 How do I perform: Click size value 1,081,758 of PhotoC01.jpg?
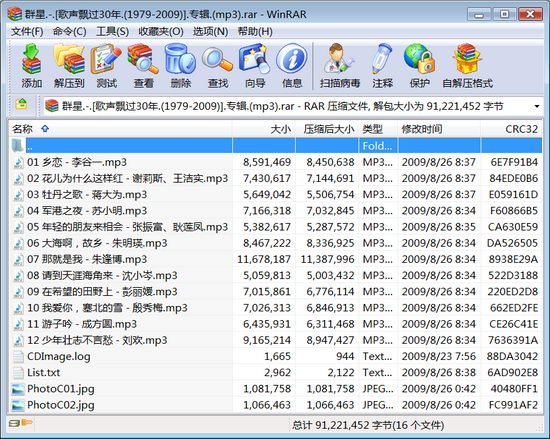point(267,389)
